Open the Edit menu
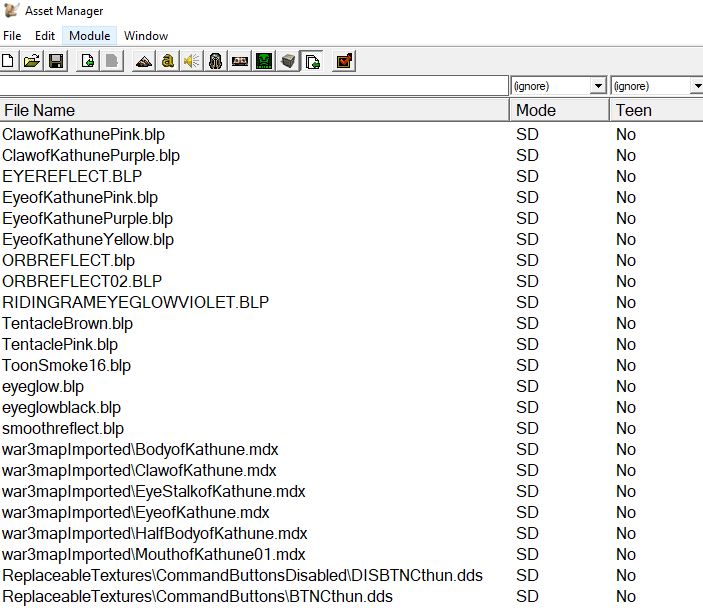This screenshot has height=616, width=703. (x=45, y=36)
